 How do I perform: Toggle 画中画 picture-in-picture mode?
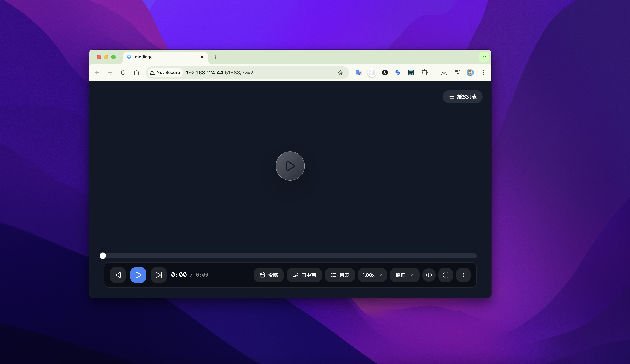click(304, 275)
